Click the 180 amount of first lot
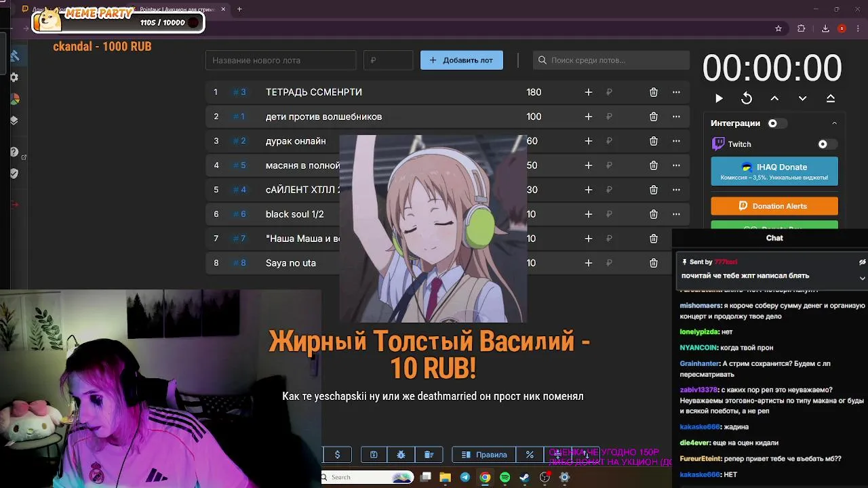 click(x=534, y=92)
